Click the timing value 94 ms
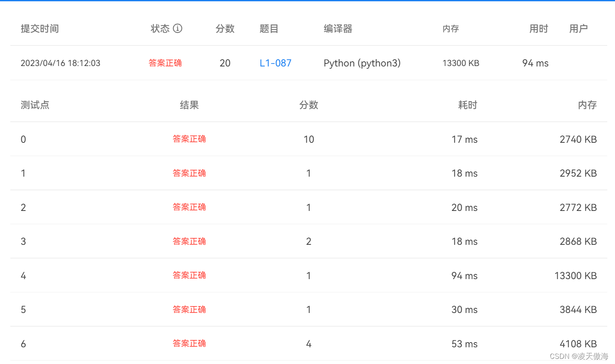This screenshot has height=364, width=615. (535, 63)
